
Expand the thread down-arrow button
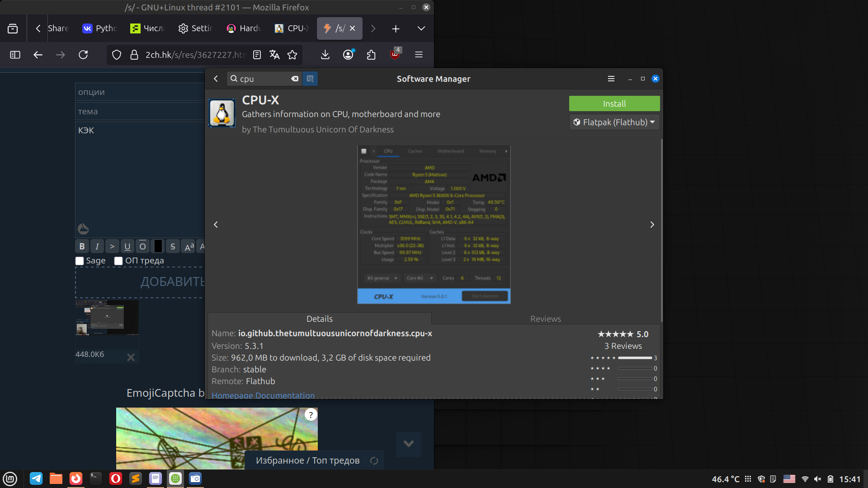point(408,444)
